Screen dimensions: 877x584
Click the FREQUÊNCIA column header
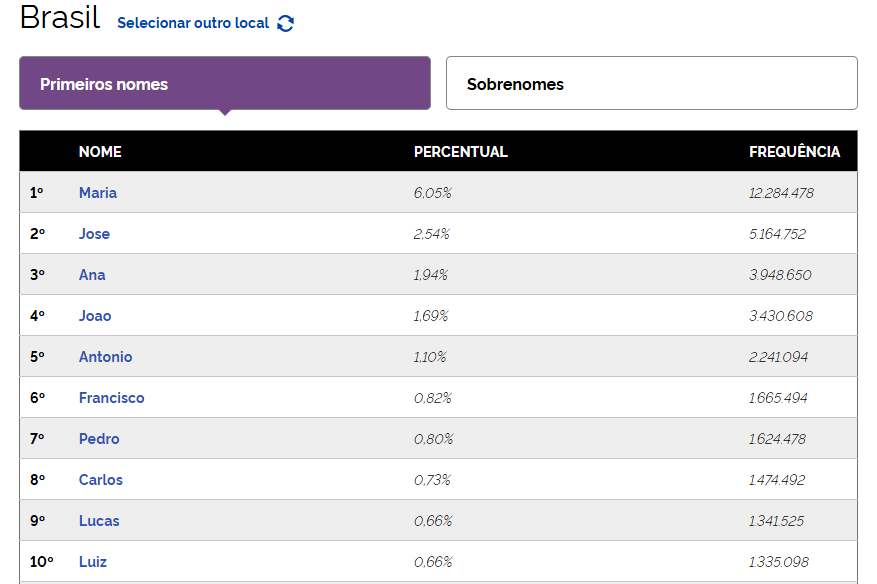pos(794,152)
